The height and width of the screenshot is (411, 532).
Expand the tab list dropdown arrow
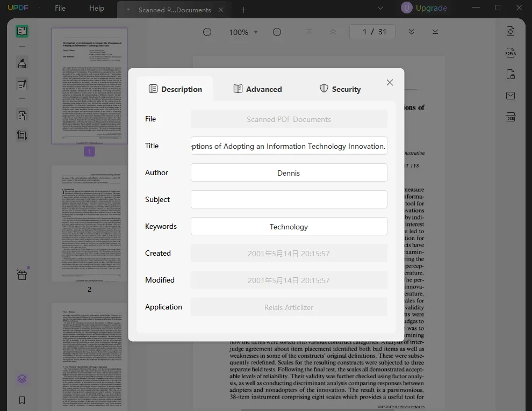click(x=380, y=8)
